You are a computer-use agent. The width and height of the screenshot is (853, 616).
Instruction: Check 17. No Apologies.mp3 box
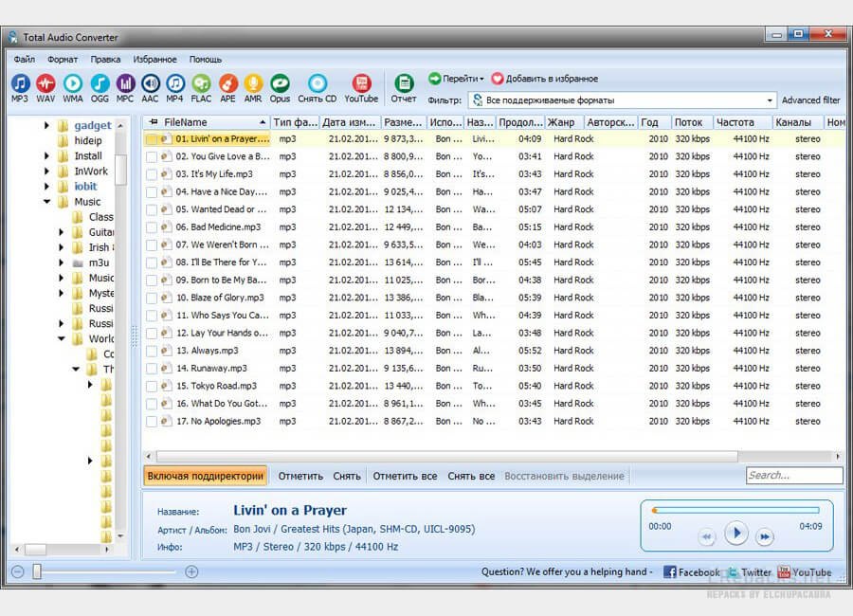coord(152,422)
